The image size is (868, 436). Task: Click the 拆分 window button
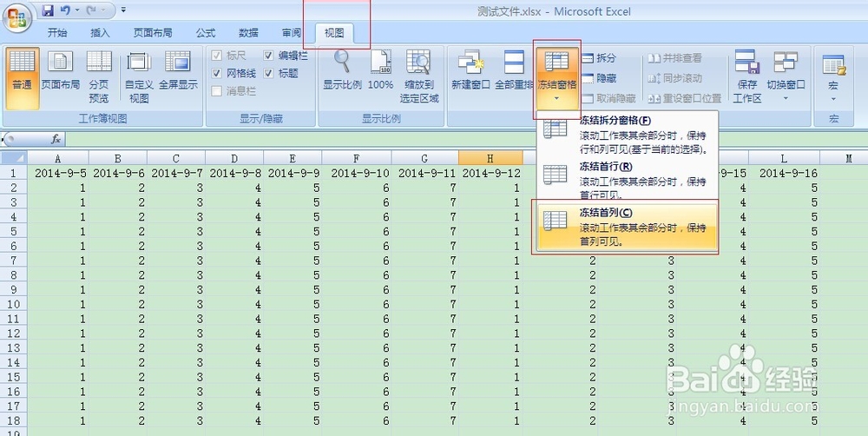click(598, 57)
